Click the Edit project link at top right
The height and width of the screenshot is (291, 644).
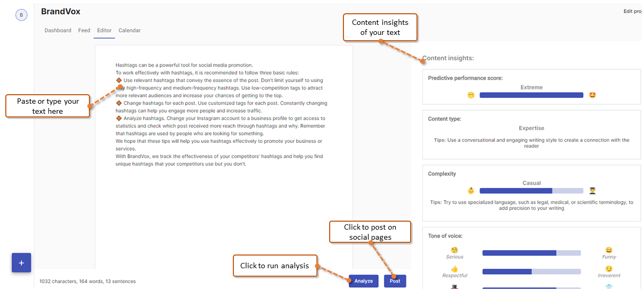(633, 11)
